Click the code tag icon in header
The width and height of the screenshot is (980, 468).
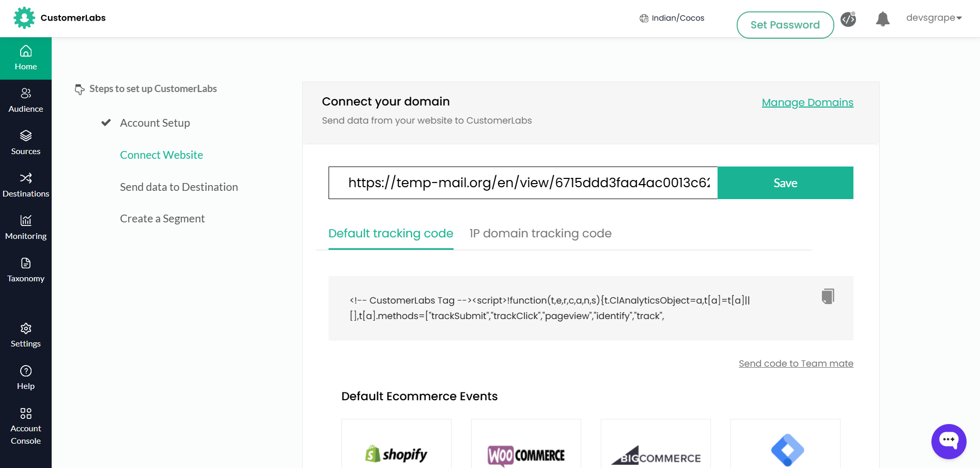[848, 19]
